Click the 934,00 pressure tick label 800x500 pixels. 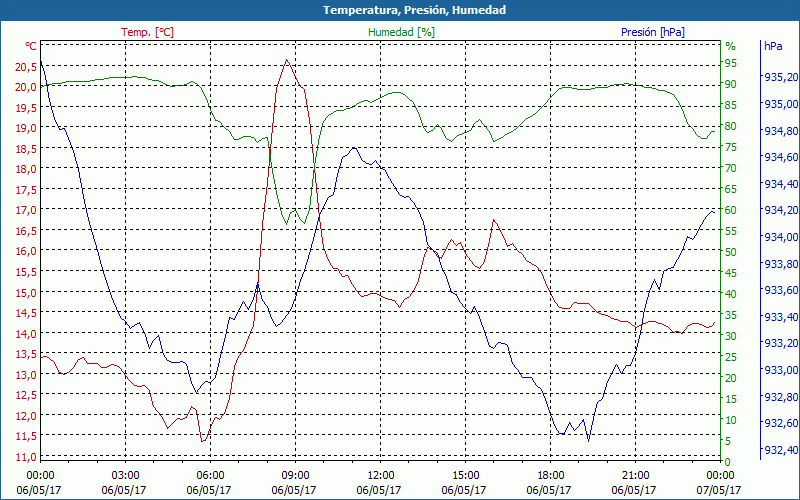[x=781, y=237]
